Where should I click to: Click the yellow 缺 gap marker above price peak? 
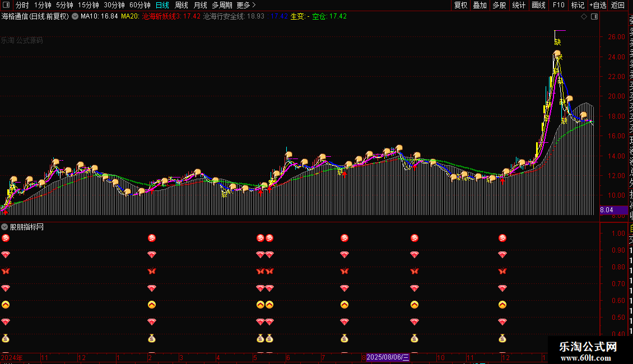(x=557, y=41)
